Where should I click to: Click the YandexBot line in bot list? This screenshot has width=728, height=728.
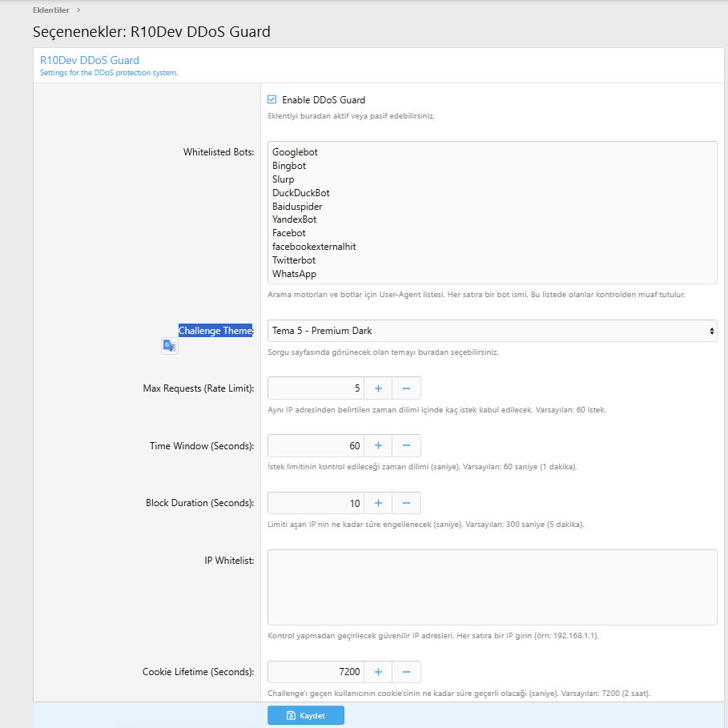coord(294,219)
